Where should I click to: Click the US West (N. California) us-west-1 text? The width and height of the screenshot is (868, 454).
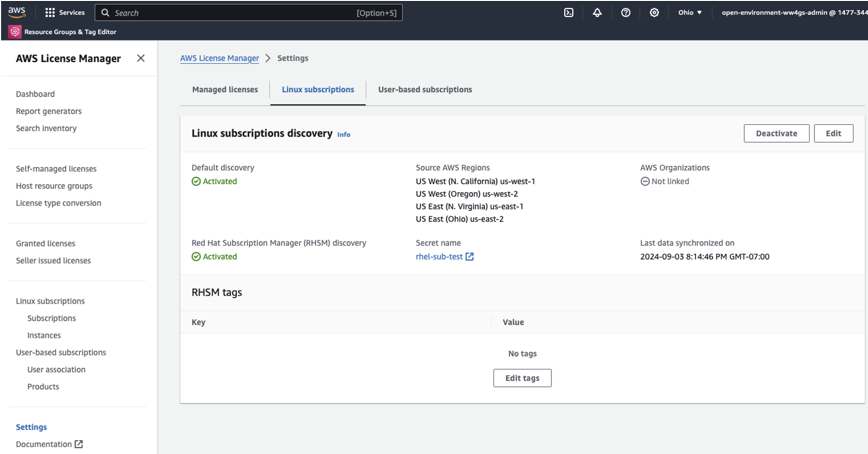[475, 181]
